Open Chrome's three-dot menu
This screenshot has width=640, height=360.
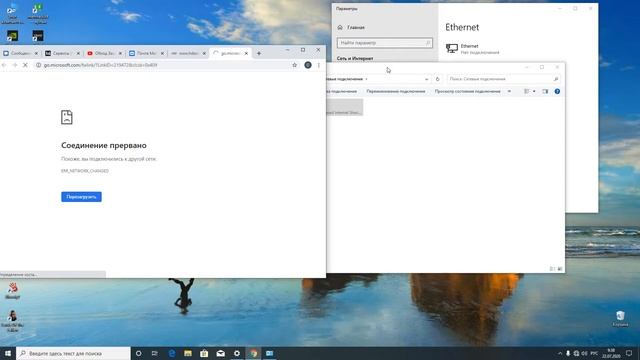click(x=319, y=65)
